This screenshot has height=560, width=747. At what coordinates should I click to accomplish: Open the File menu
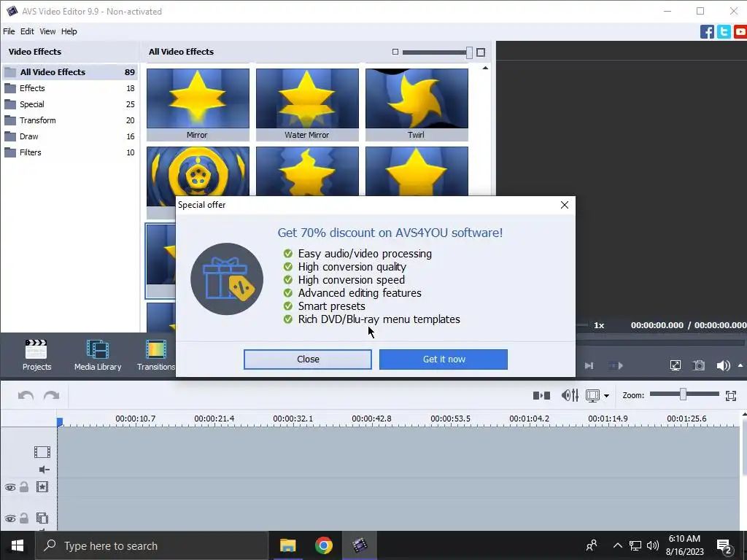pos(9,31)
